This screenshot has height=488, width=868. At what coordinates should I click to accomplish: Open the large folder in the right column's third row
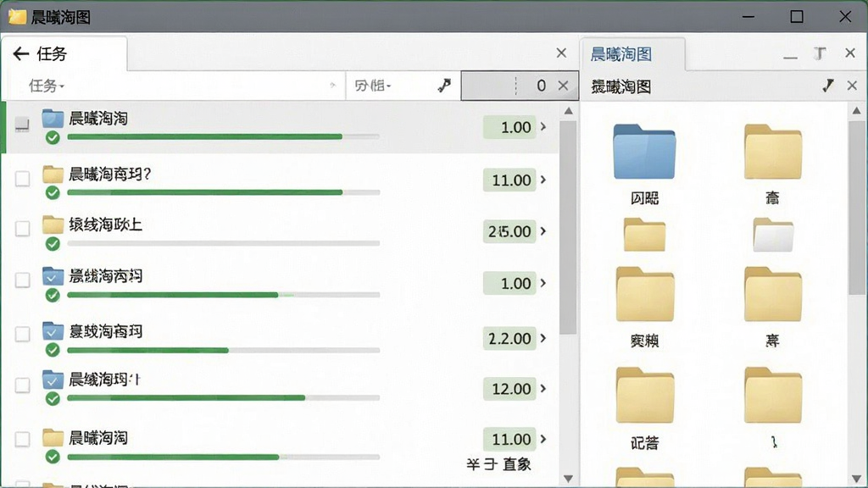coord(773,294)
